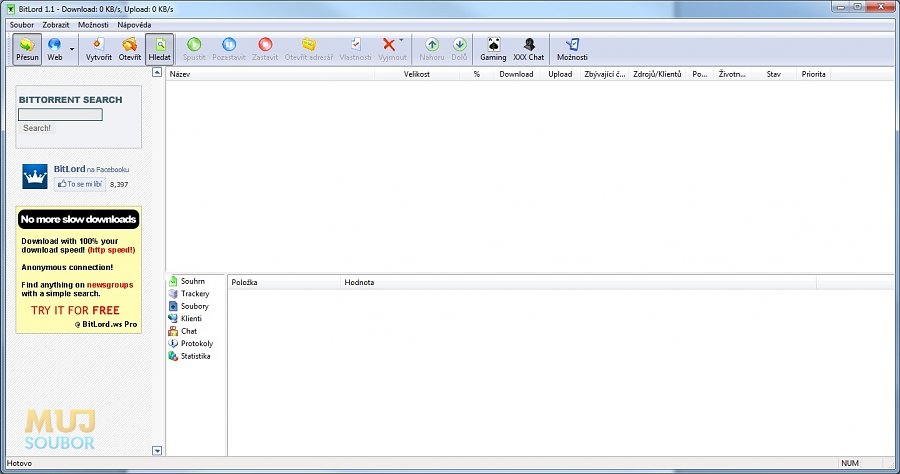Viewport: 900px width, 474px height.
Task: Expand the Web button dropdown arrow
Action: pyautogui.click(x=72, y=49)
